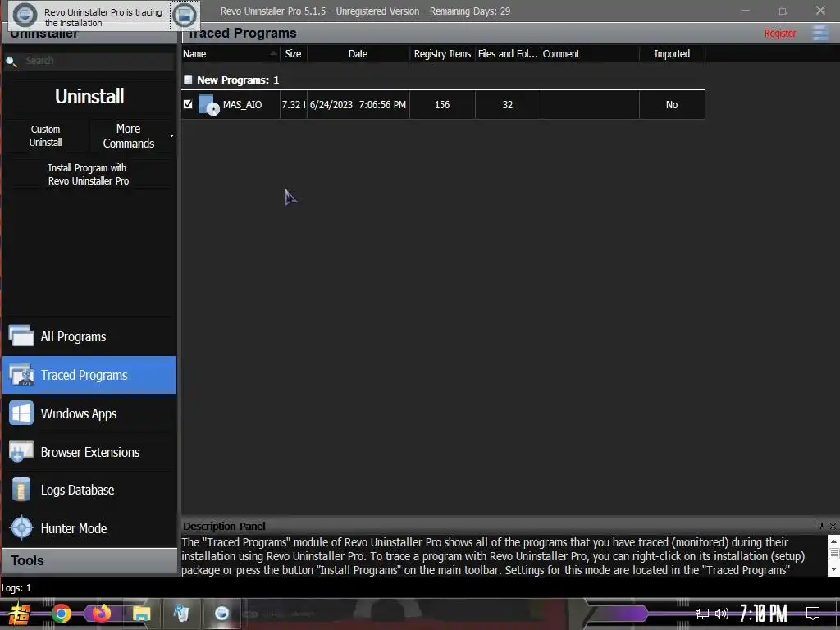Open the Windows Apps module
Viewport: 840px width, 630px height.
pos(89,413)
